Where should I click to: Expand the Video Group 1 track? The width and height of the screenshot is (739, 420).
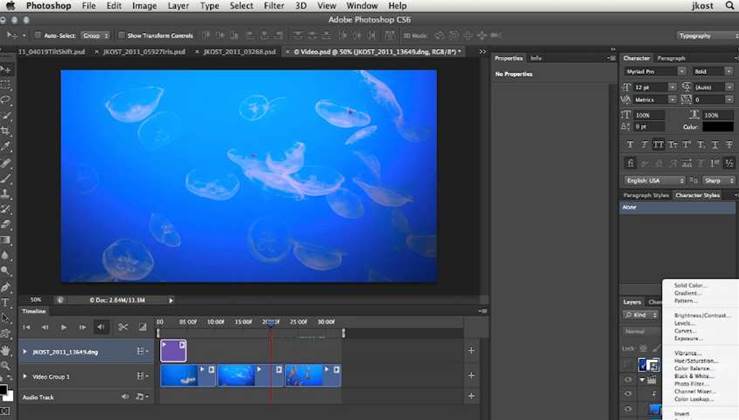point(24,376)
